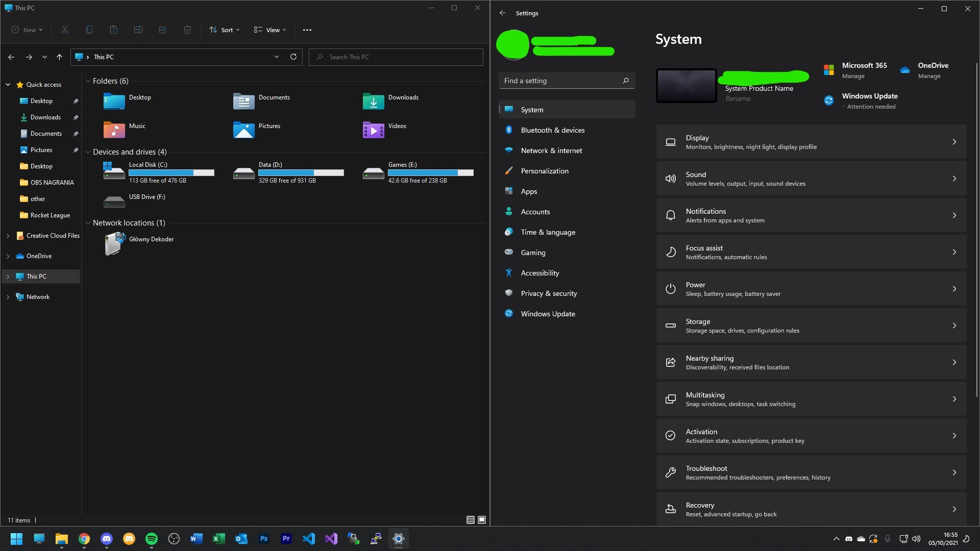Open Activation settings panel
This screenshot has height=551, width=980.
pyautogui.click(x=811, y=435)
